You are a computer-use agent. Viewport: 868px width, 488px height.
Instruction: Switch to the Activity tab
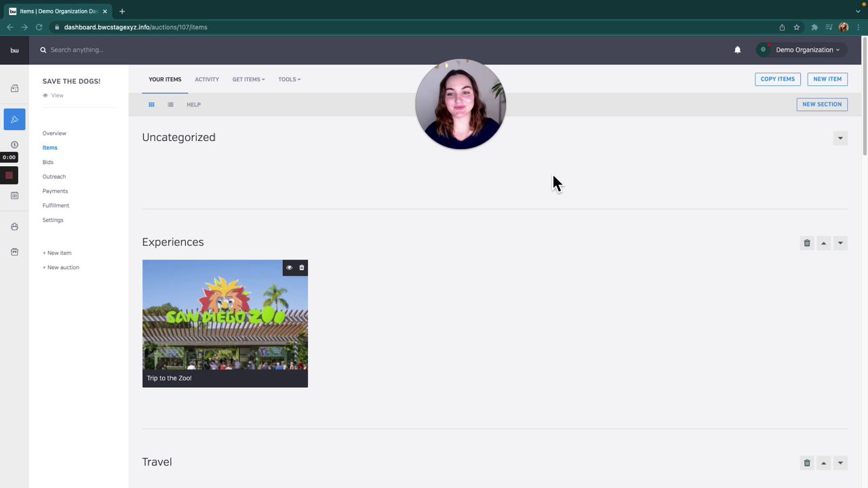click(x=207, y=79)
